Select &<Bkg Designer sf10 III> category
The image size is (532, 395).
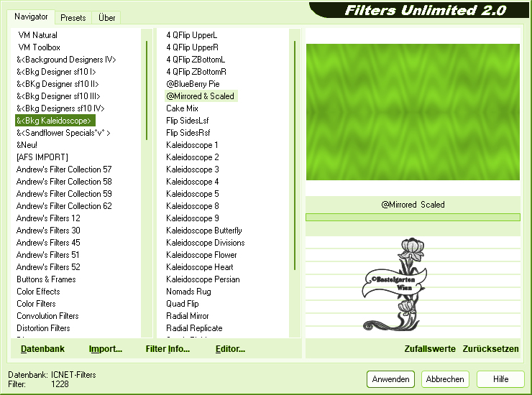[58, 96]
